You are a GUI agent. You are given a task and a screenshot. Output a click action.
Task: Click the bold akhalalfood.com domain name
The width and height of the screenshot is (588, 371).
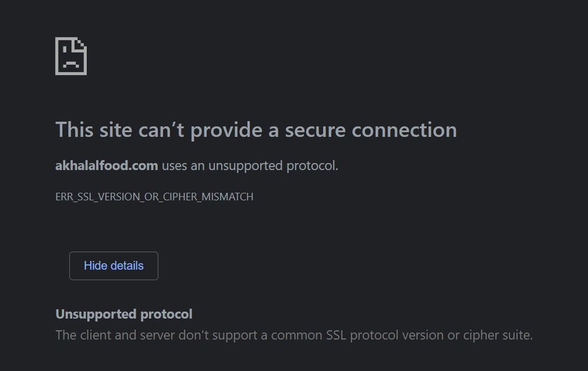tap(107, 166)
